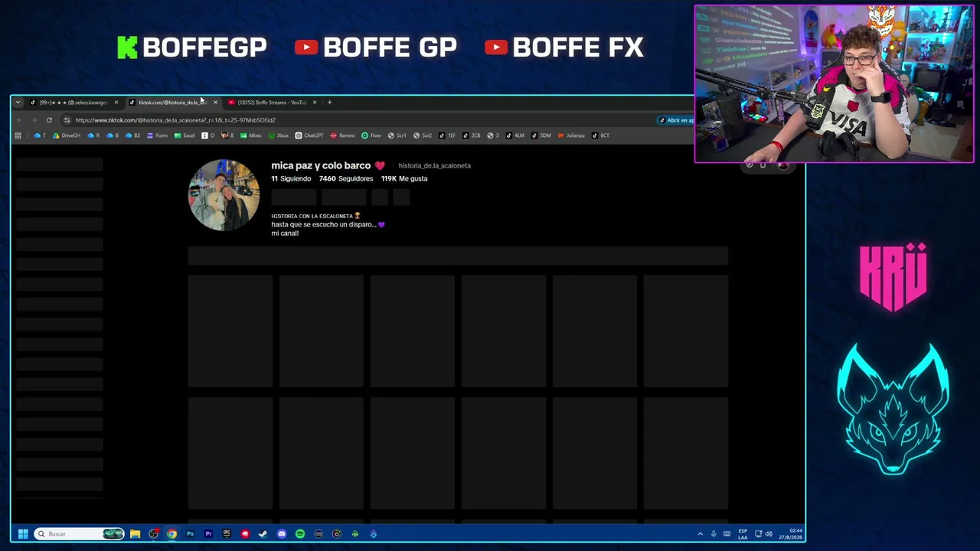The height and width of the screenshot is (551, 980).
Task: Open the Form bookmark
Action: click(x=157, y=135)
